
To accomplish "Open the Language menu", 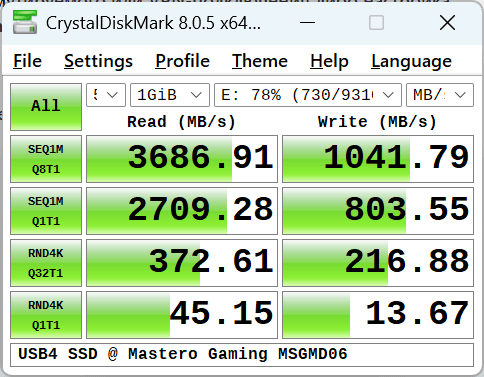I will [411, 61].
